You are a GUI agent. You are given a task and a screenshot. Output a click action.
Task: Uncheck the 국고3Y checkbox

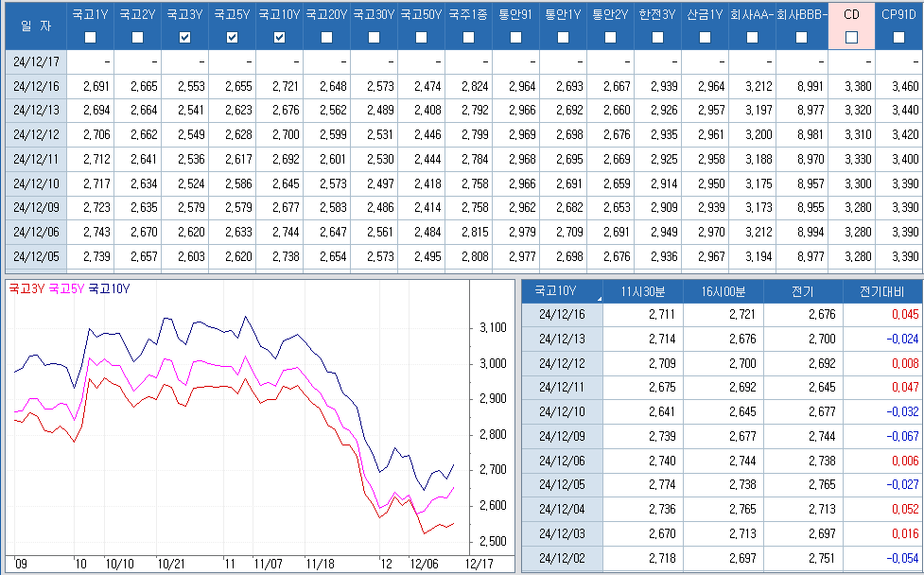click(185, 38)
